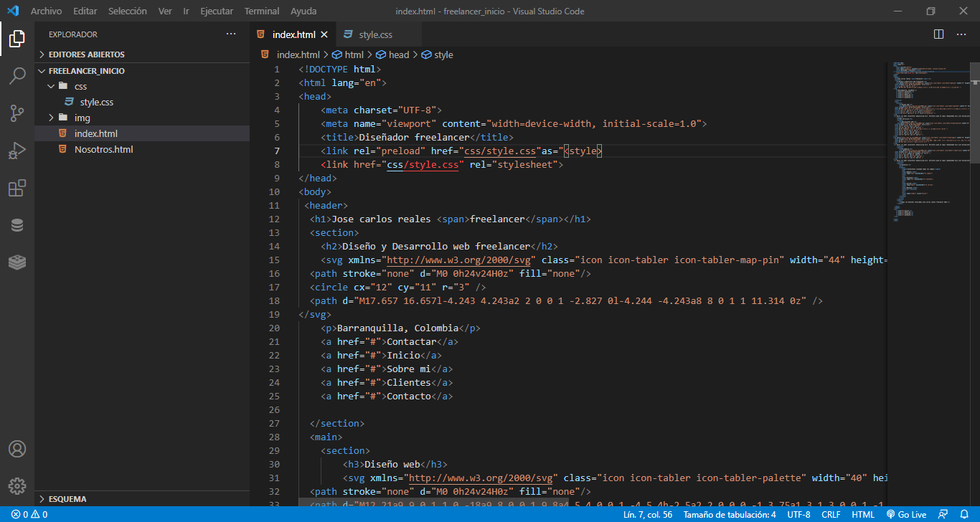This screenshot has height=522, width=980.
Task: Change language mode HTML in status bar
Action: pyautogui.click(x=863, y=514)
